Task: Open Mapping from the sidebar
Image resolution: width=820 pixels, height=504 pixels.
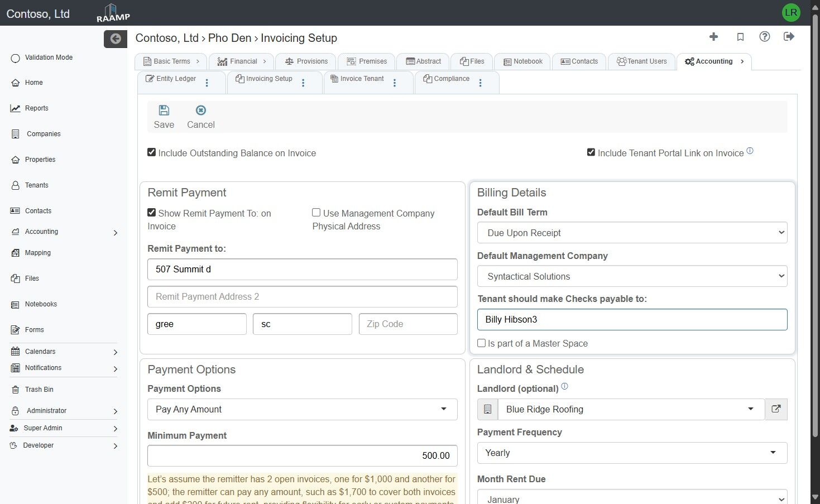Action: (x=37, y=253)
